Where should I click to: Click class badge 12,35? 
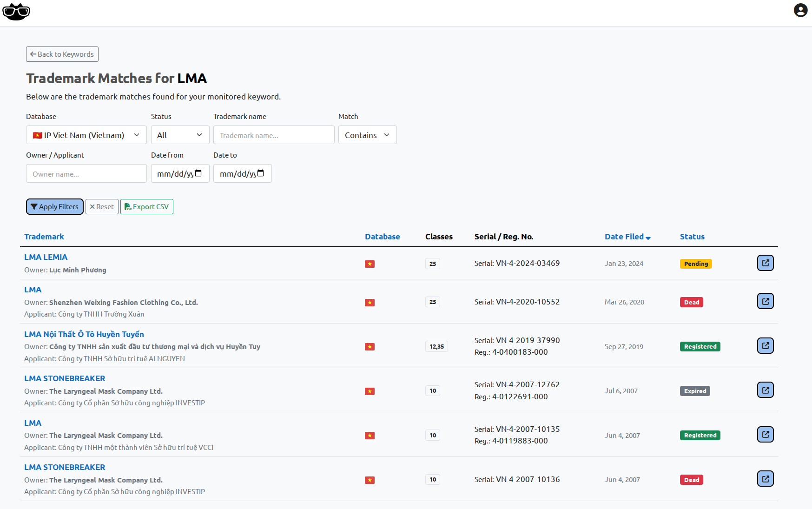pyautogui.click(x=436, y=346)
